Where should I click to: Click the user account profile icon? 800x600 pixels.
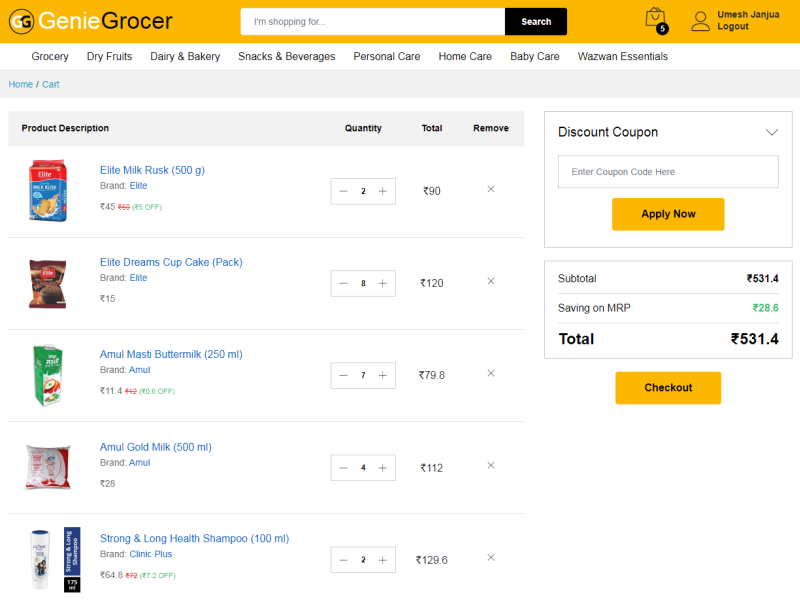[700, 20]
